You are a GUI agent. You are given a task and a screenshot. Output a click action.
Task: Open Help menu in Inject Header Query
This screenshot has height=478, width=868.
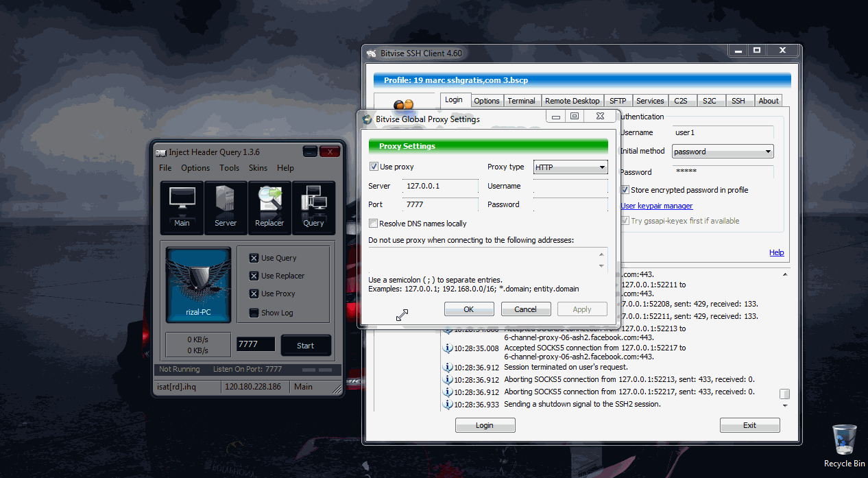(x=285, y=168)
